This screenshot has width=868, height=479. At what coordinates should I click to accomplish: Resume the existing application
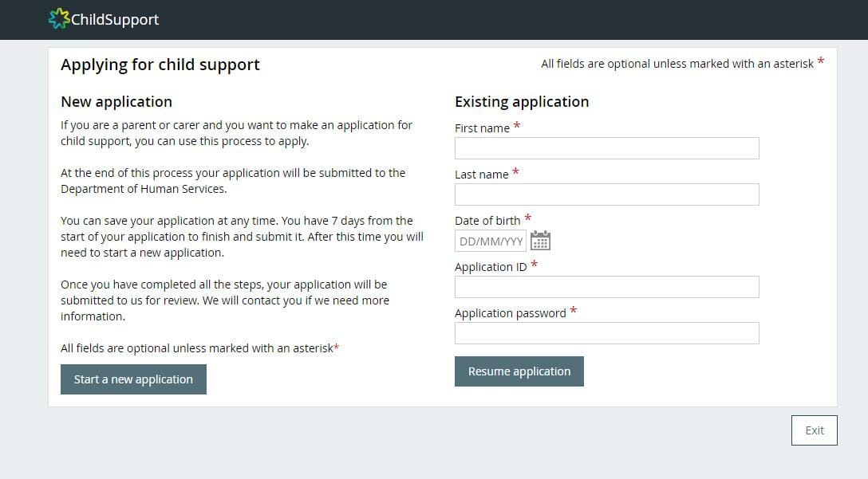coord(519,371)
